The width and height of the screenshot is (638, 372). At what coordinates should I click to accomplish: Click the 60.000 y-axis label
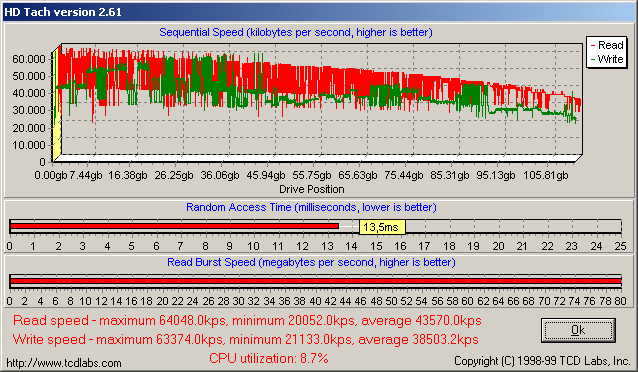point(29,59)
